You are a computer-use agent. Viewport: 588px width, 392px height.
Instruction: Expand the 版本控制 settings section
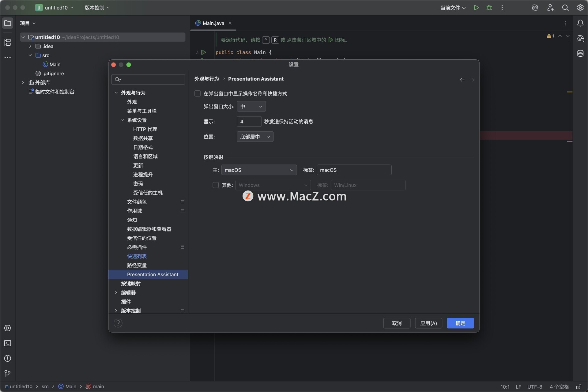[116, 311]
